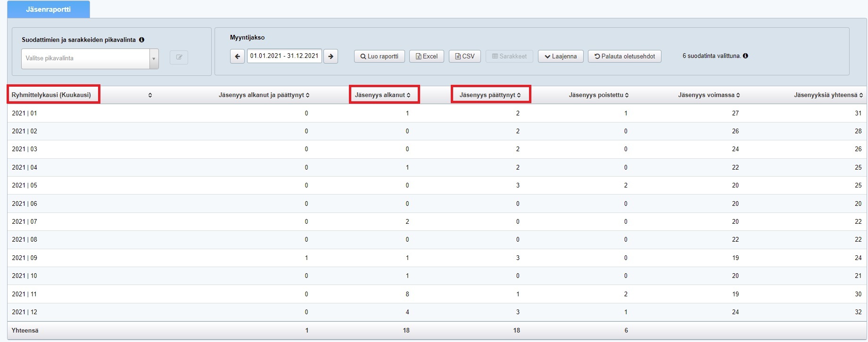Viewport: 868px width, 342px height.
Task: Open the Valitse pikavalinta dropdown
Action: pos(90,58)
